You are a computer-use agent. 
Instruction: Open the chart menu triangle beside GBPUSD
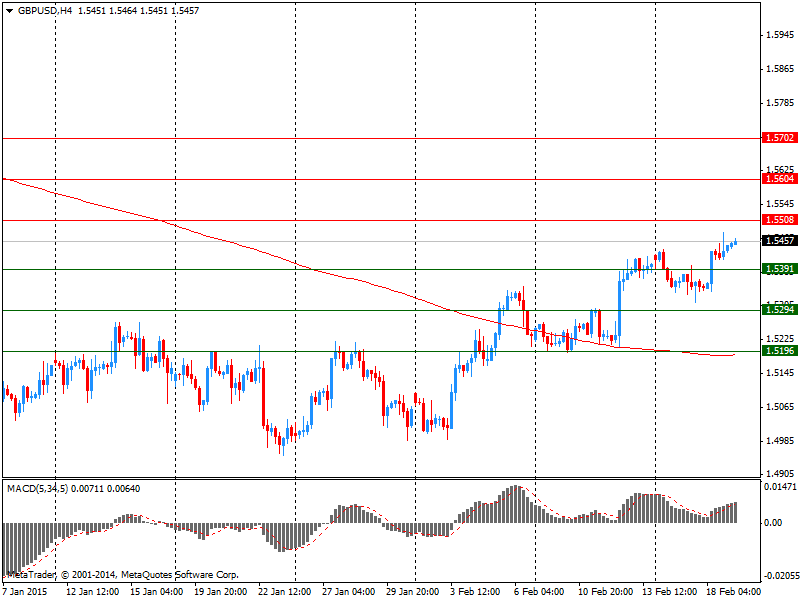[x=10, y=11]
